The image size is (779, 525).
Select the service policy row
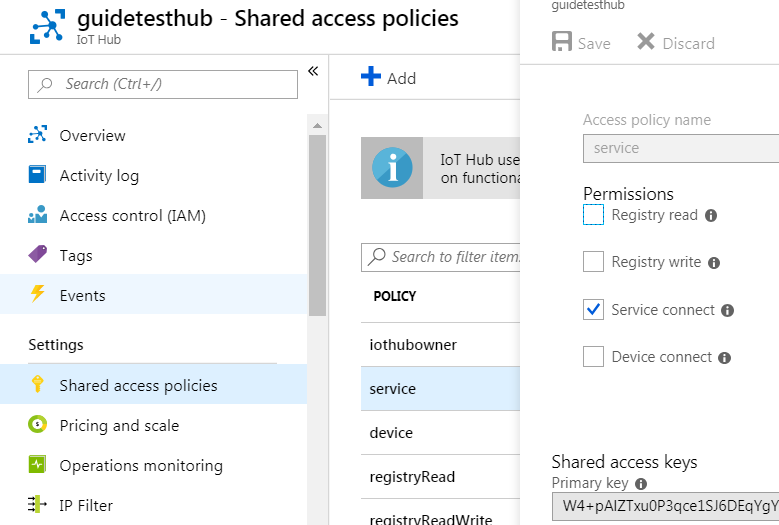point(440,389)
